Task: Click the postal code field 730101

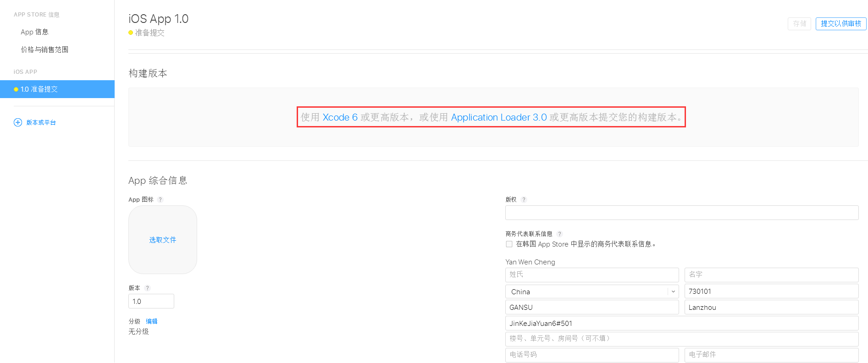Action: (x=772, y=291)
